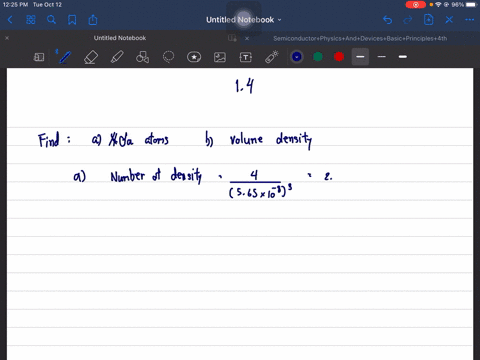Image resolution: width=480 pixels, height=360 pixels.
Task: Select the Highlighter tool
Action: 117,57
